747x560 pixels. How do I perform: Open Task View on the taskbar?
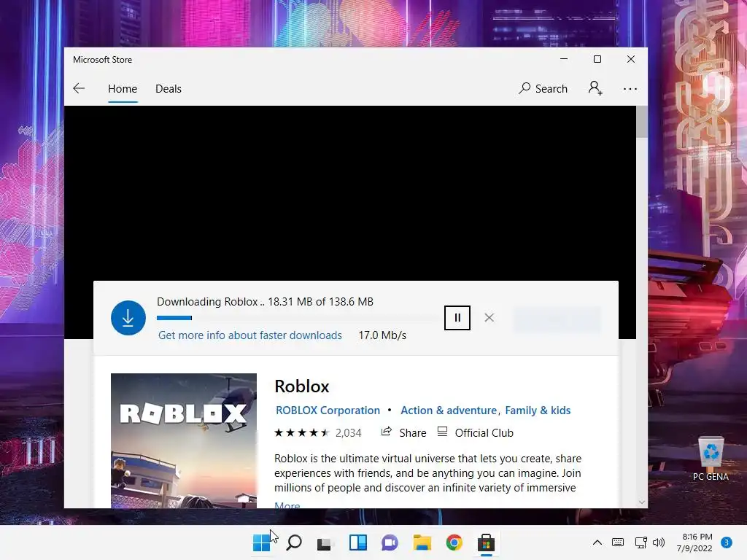coord(325,542)
